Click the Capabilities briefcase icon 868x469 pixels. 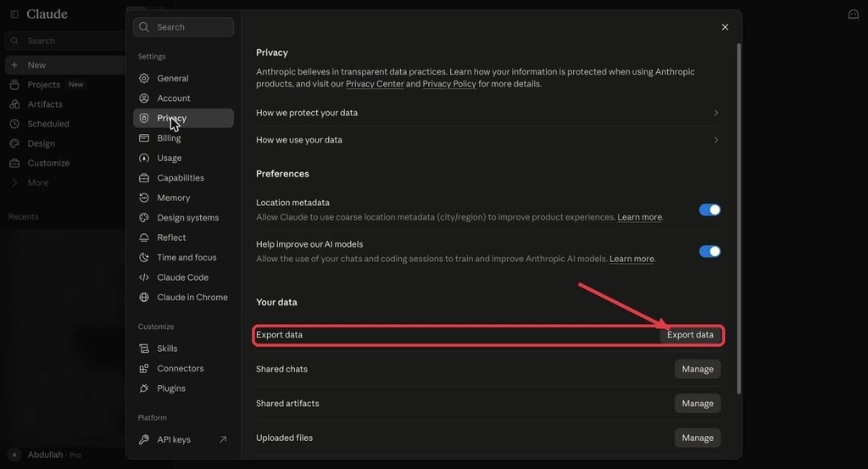click(x=144, y=178)
